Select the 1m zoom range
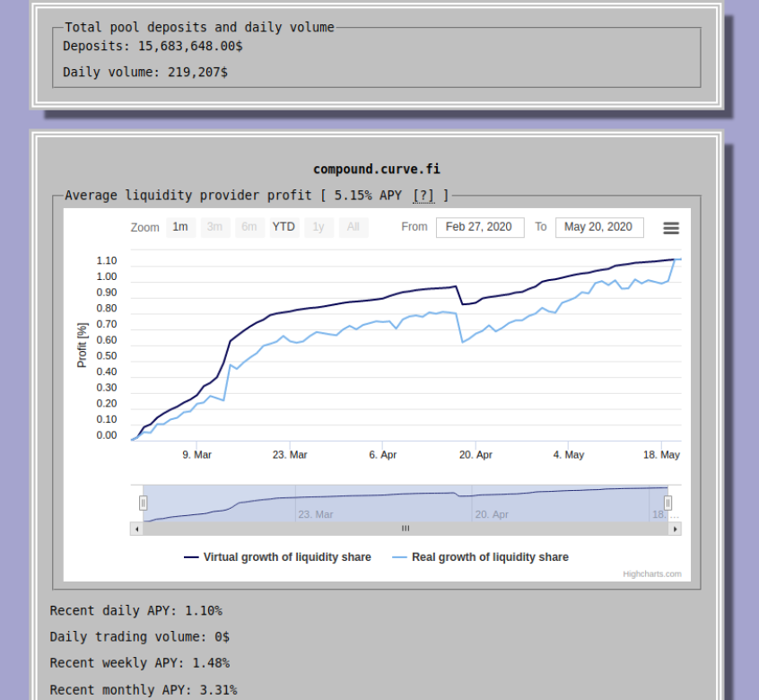Screen dimensions: 759x700 coord(180,227)
